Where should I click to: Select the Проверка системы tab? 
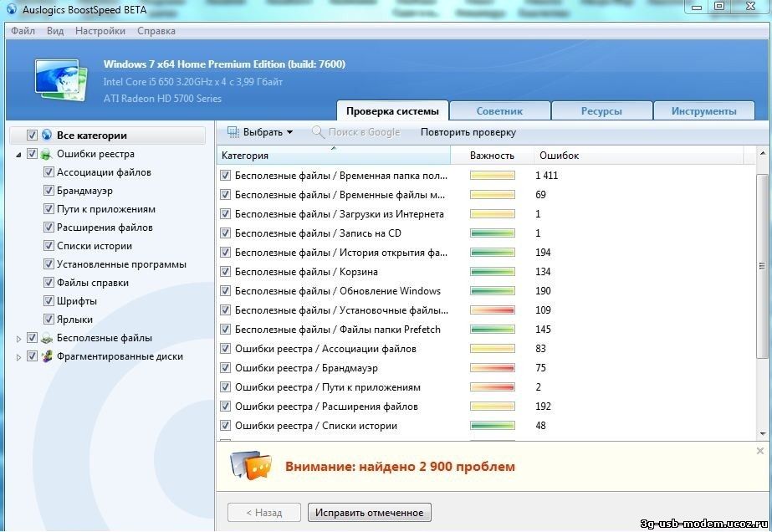pyautogui.click(x=392, y=110)
